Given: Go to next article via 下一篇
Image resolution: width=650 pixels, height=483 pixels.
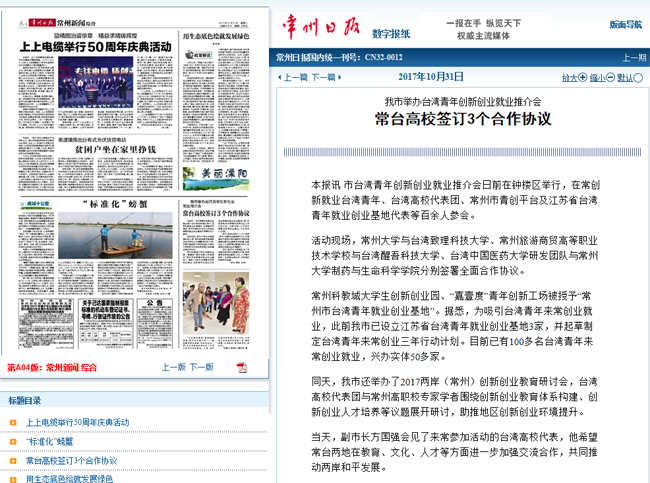Looking at the screenshot, I should tap(323, 77).
